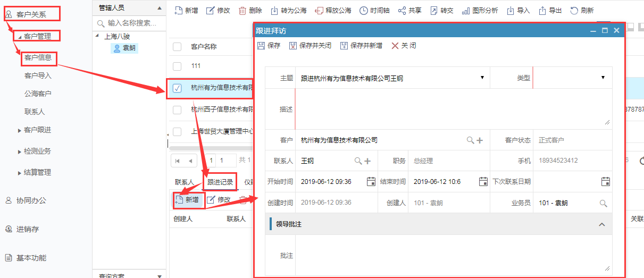Image resolution: width=644 pixels, height=278 pixels.
Task: Switch to the 跟进记录 tab
Action: pos(220,182)
